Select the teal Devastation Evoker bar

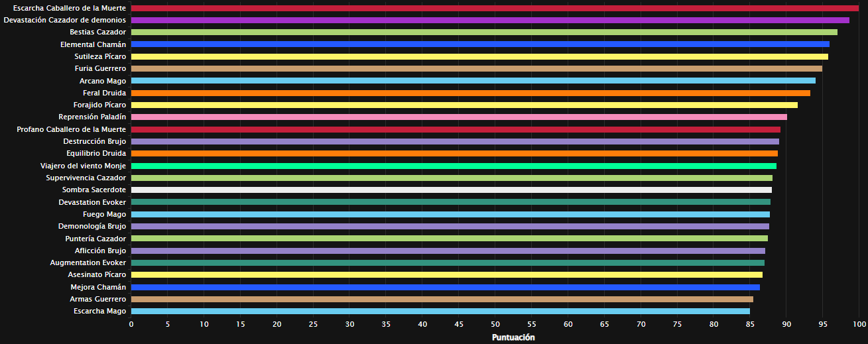[450, 202]
